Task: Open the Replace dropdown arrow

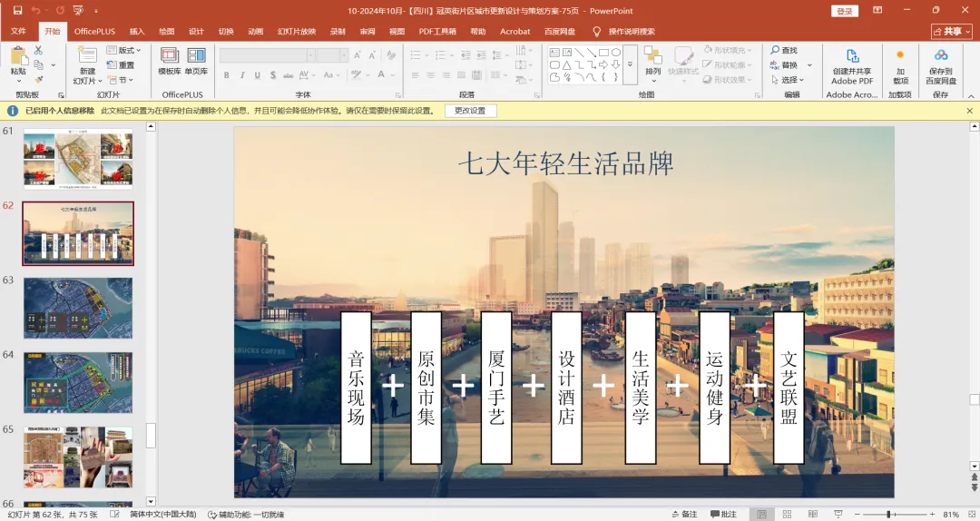Action: pyautogui.click(x=809, y=65)
